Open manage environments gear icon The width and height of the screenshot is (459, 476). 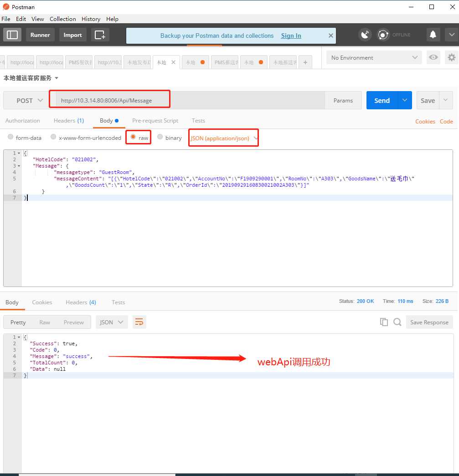[452, 57]
